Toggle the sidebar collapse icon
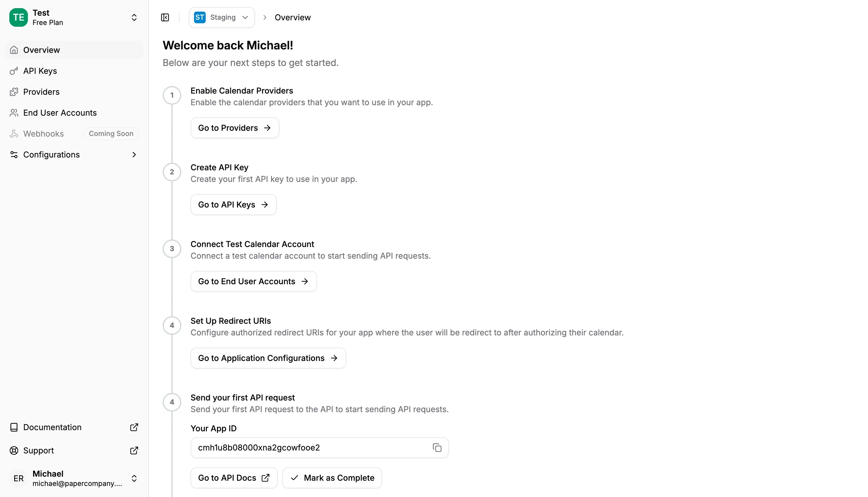 point(165,17)
